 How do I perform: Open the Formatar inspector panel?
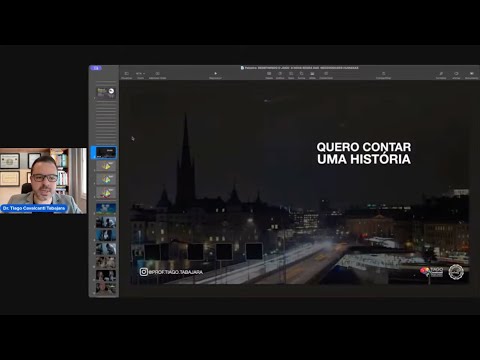(x=441, y=75)
